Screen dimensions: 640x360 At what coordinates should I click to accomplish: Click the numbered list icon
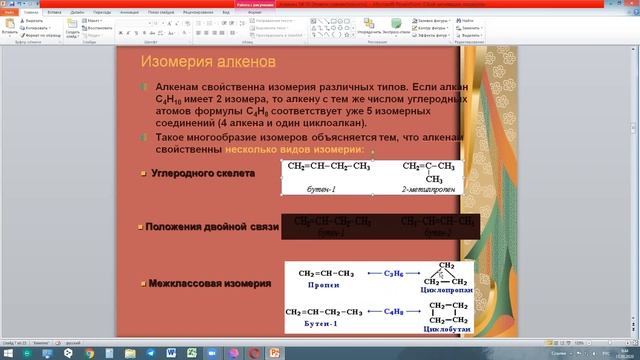click(x=210, y=24)
